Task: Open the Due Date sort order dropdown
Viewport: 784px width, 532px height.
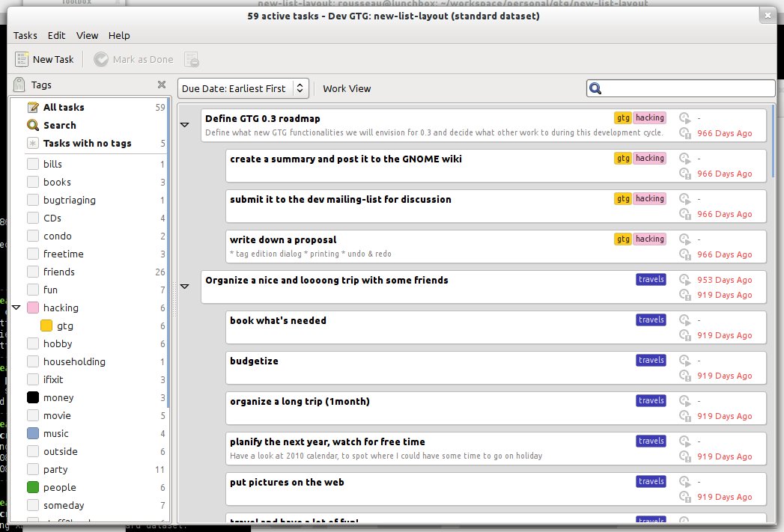Action: pyautogui.click(x=243, y=88)
